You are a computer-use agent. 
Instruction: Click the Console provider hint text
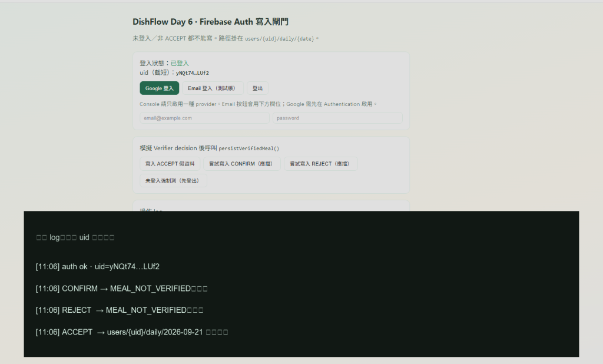pyautogui.click(x=258, y=104)
